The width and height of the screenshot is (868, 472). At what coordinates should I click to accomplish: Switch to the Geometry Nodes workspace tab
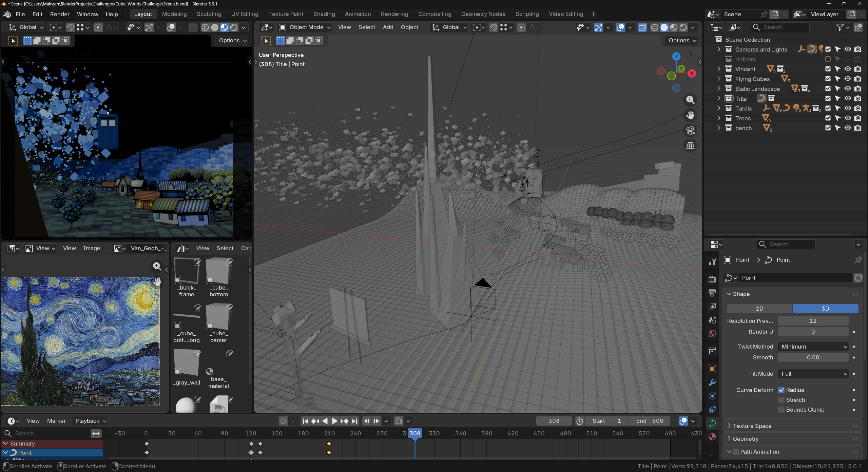[x=483, y=14]
